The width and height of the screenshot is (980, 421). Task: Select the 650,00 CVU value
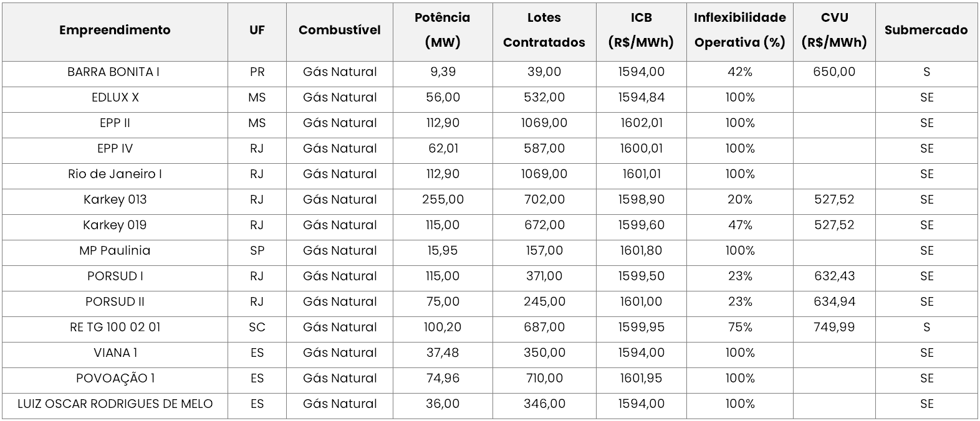[x=834, y=72]
